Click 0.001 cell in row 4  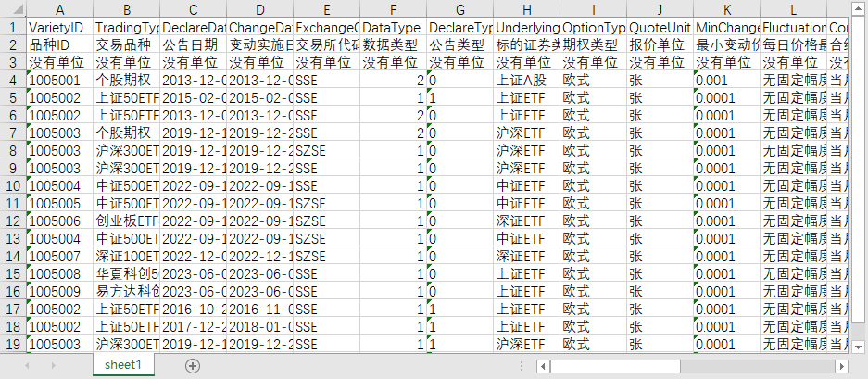coord(727,80)
